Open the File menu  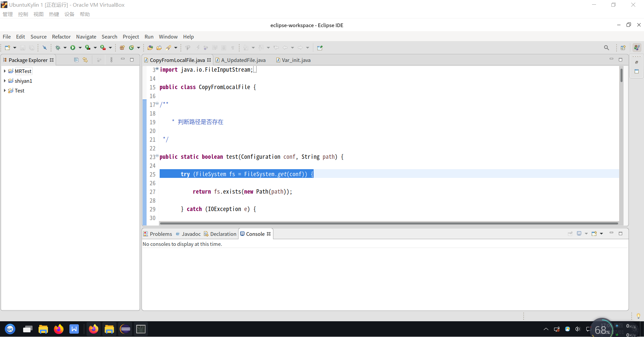point(7,37)
